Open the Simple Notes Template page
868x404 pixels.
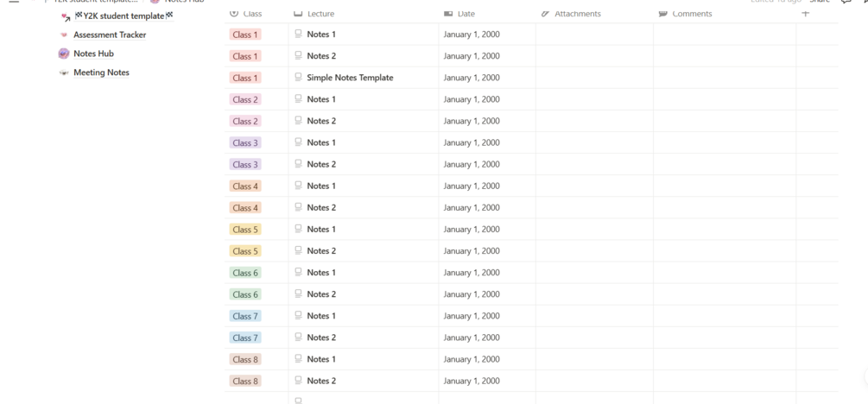pyautogui.click(x=350, y=78)
